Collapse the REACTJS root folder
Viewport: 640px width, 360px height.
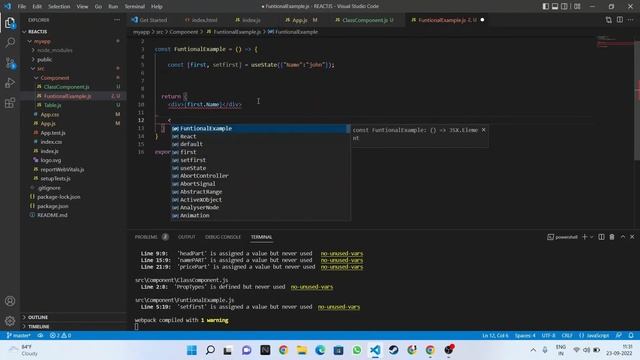tap(38, 31)
